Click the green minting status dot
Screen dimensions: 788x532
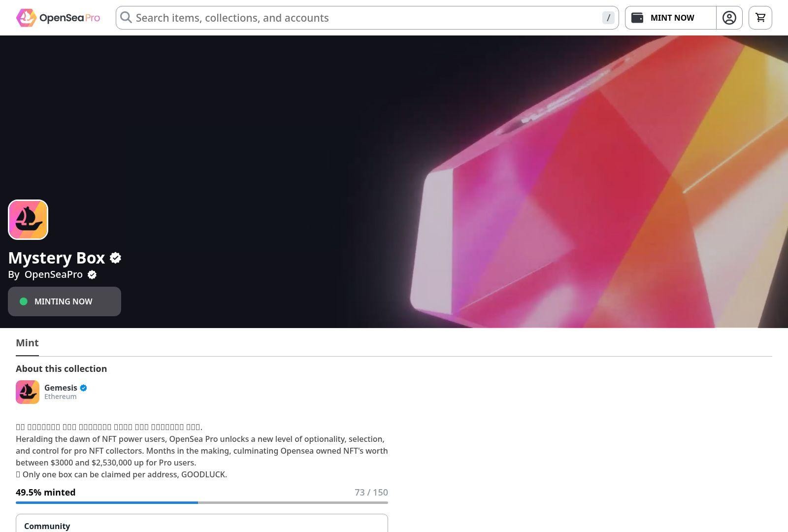click(24, 301)
